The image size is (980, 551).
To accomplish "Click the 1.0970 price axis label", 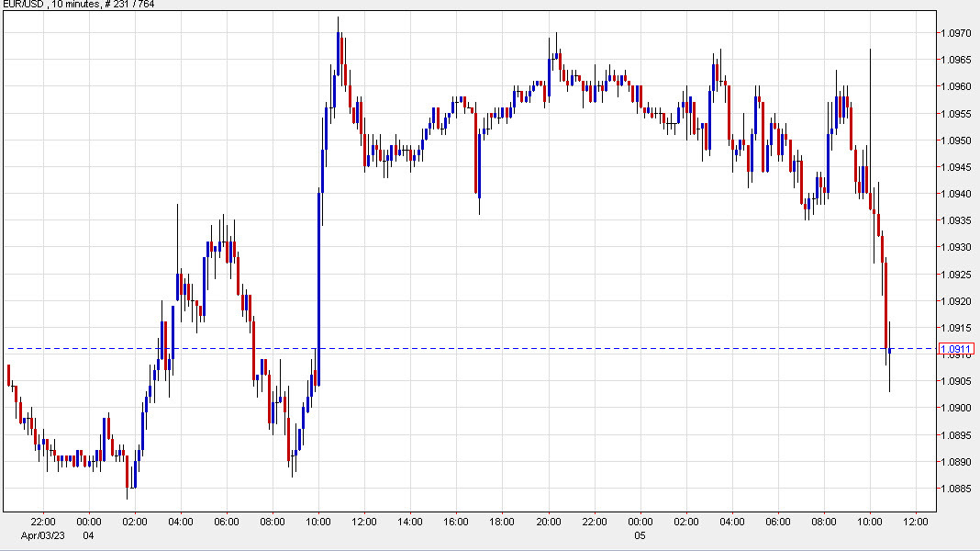I will coord(955,33).
